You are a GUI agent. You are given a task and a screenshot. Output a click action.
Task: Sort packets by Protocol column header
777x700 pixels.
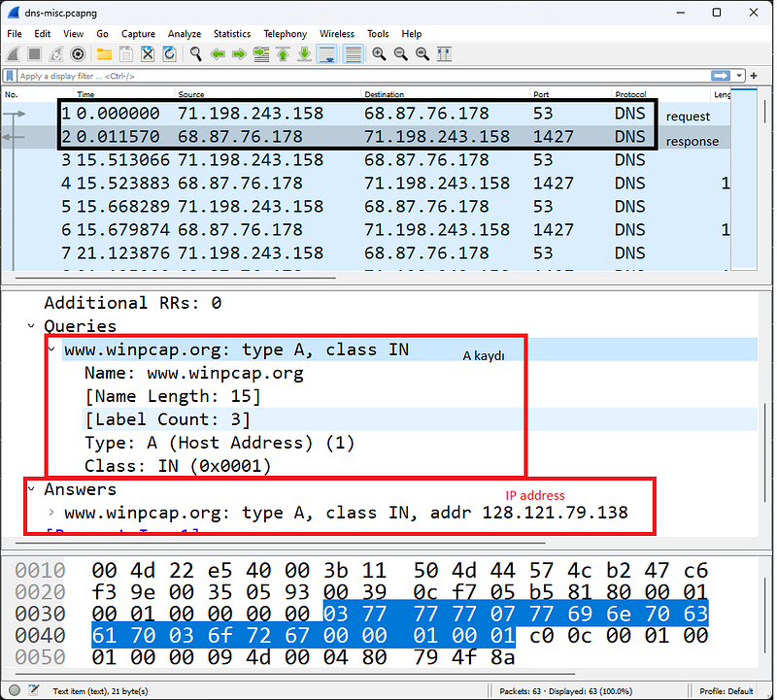coord(661,94)
